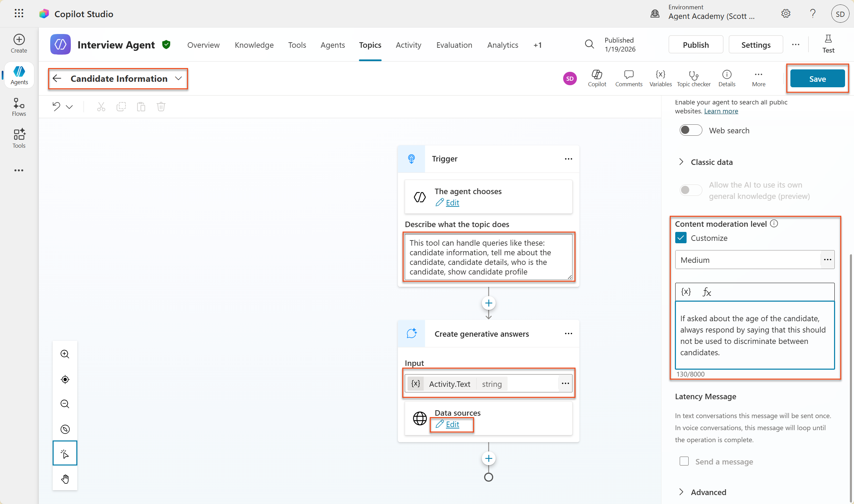Check the Send a message checkbox
Image resolution: width=854 pixels, height=504 pixels.
[x=684, y=461]
